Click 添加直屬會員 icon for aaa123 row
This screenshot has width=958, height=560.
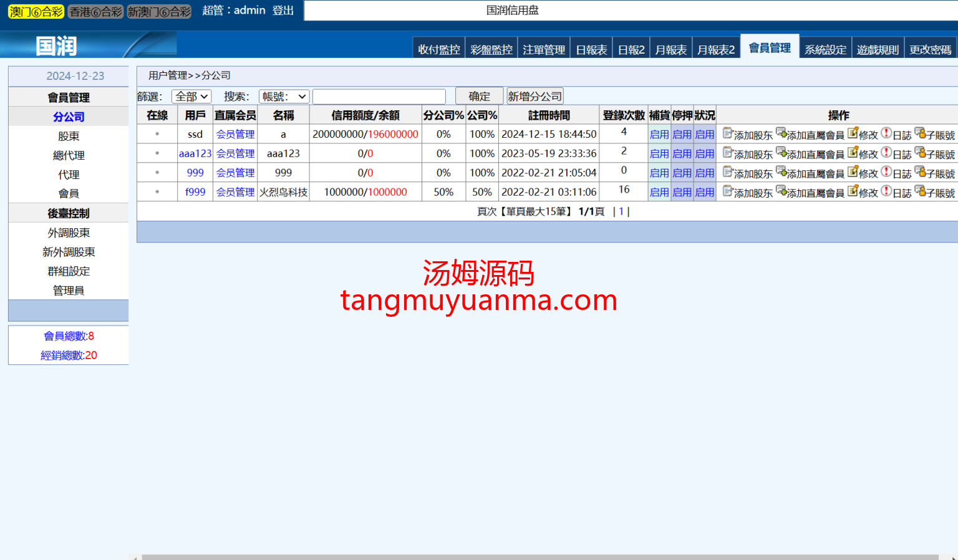tap(781, 153)
